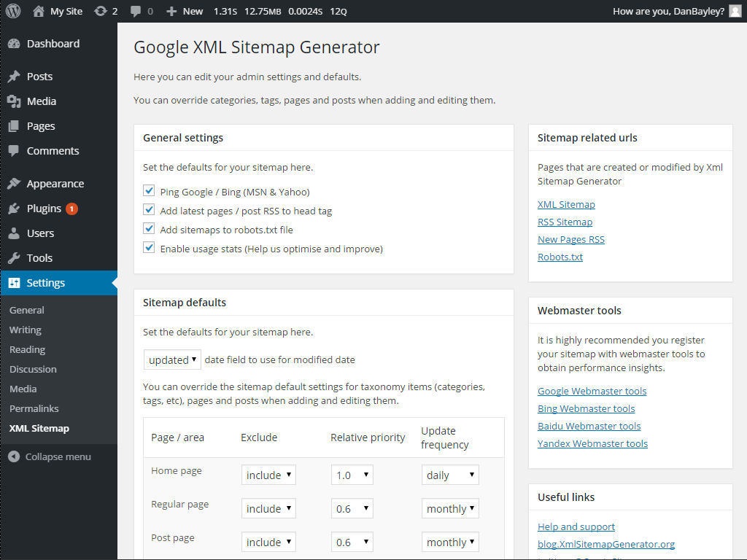Click the comments bubble icon in admin bar

[136, 11]
